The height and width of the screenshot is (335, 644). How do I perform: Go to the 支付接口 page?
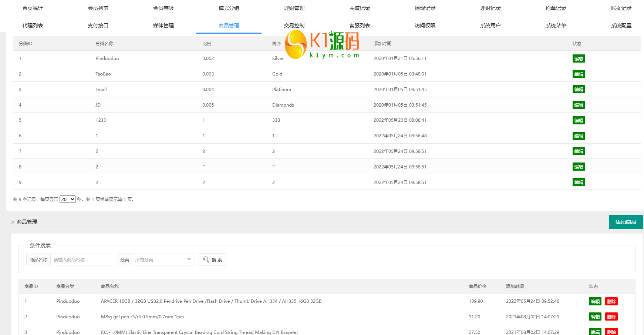(98, 26)
